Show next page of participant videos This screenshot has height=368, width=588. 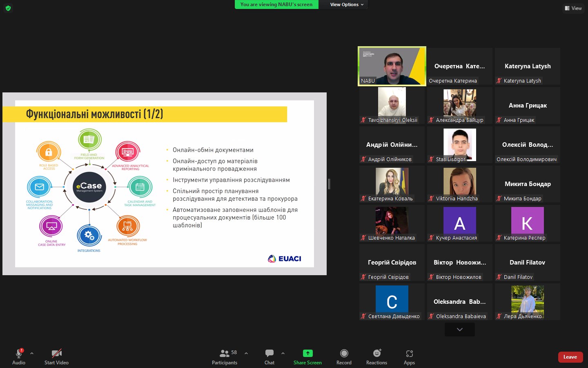pyautogui.click(x=460, y=330)
